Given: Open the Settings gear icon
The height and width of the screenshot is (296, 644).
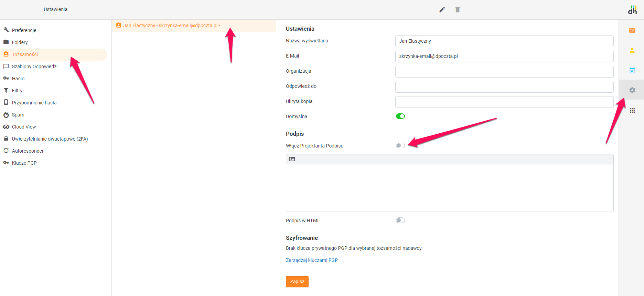Looking at the screenshot, I should [632, 90].
